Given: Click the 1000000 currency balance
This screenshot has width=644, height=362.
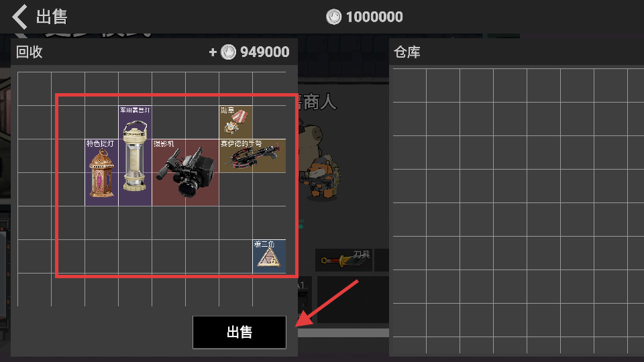Looking at the screenshot, I should (x=374, y=17).
